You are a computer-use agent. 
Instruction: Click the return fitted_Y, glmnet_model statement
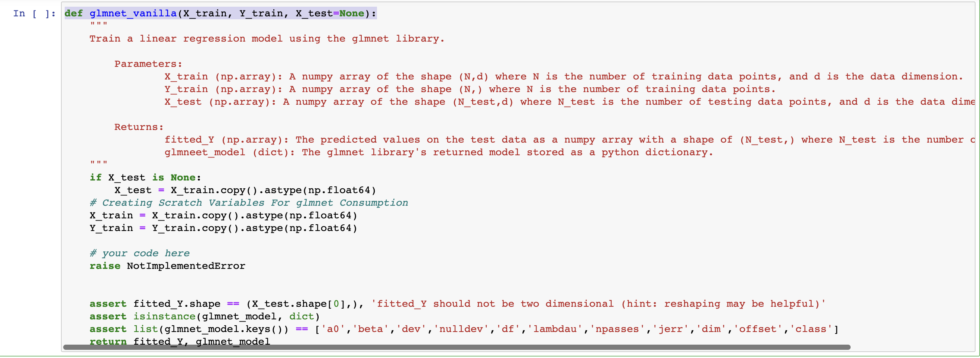(179, 342)
